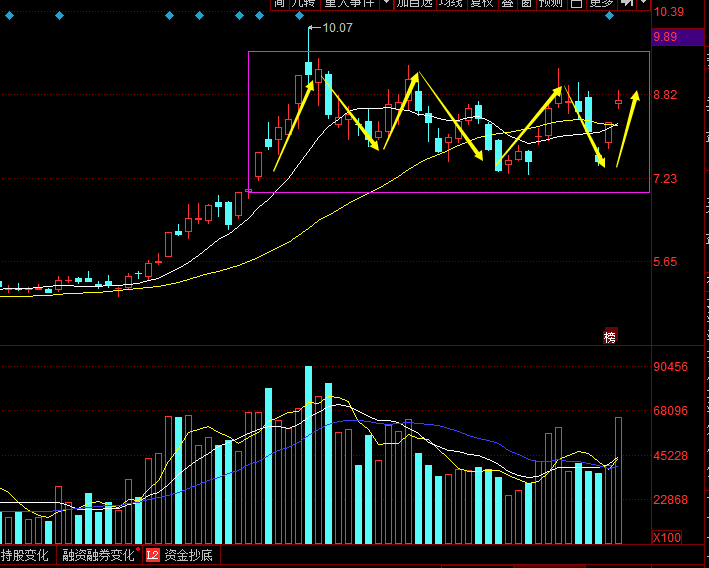Viewport: 709px width, 568px height.
Task: Click the 5.65 price axis label
Action: point(665,262)
